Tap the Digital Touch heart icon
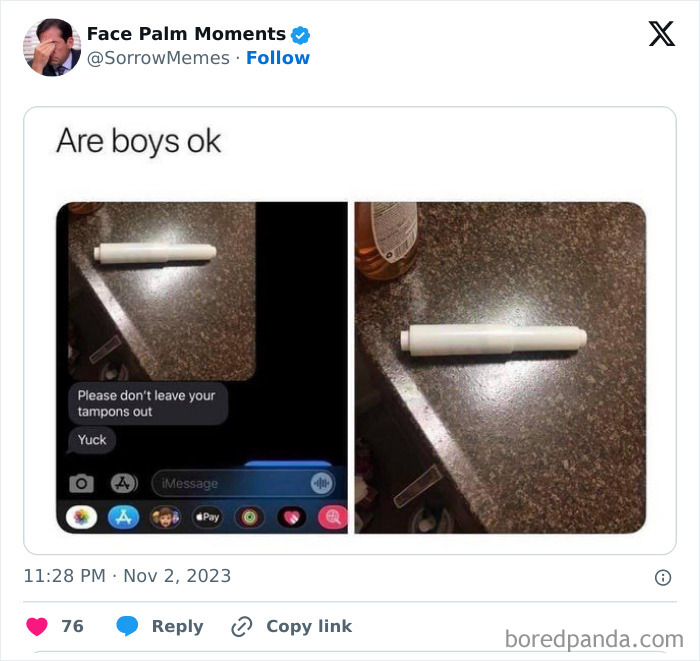Viewport: 700px width, 661px height. coord(292,518)
